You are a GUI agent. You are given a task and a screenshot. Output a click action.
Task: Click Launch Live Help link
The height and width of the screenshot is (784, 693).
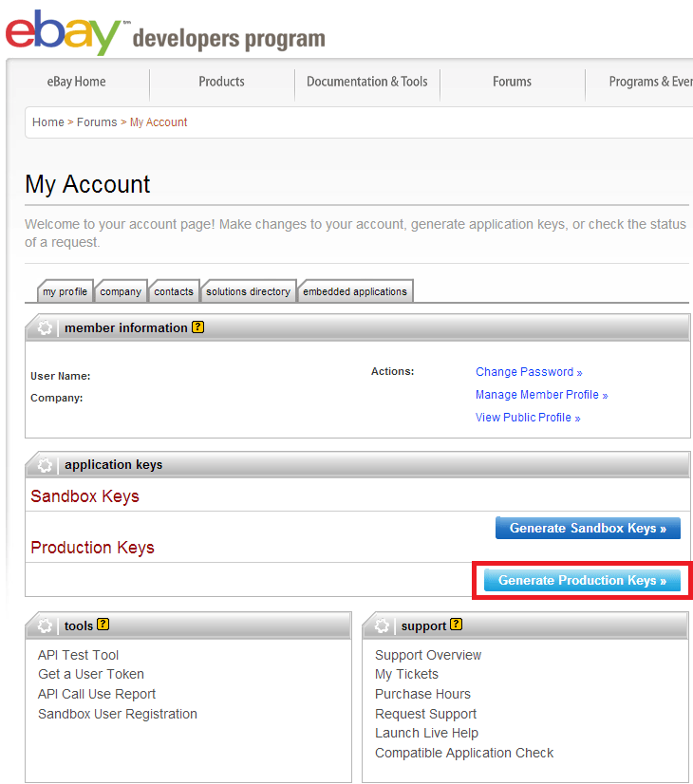(426, 733)
